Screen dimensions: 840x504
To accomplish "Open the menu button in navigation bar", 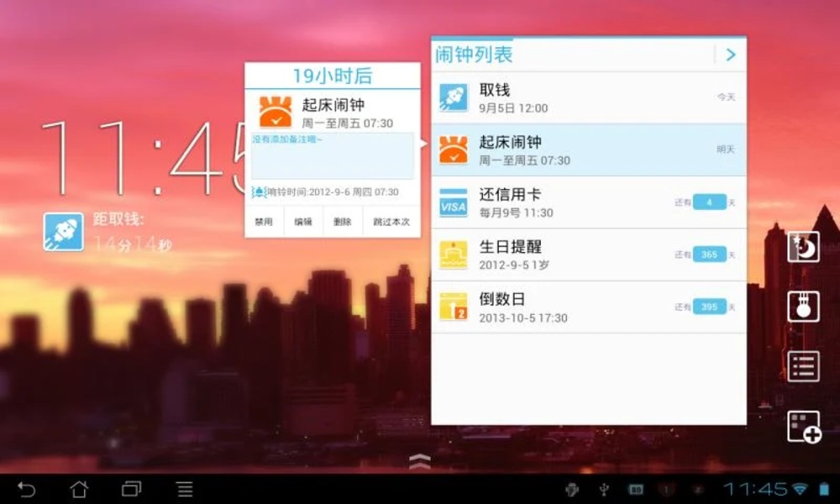I will coord(185,489).
